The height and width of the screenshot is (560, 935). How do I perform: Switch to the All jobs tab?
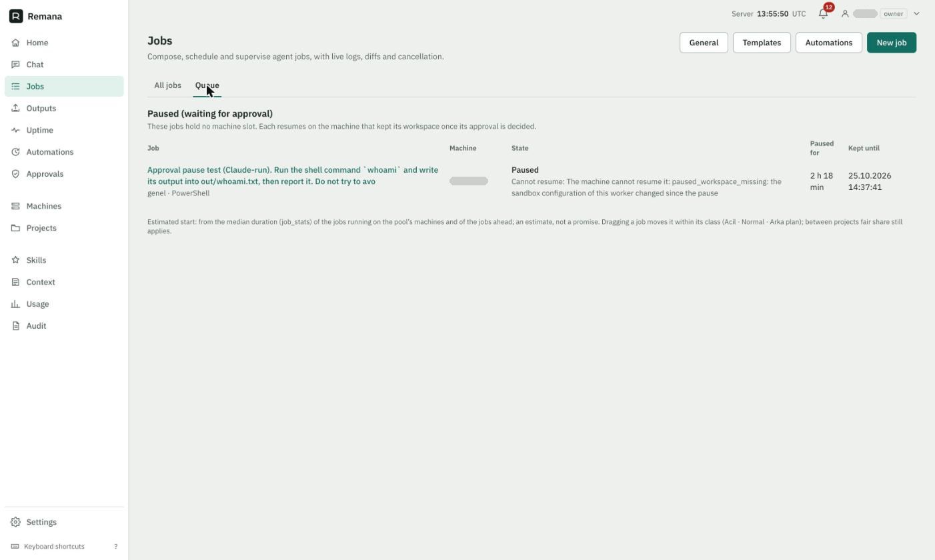click(x=167, y=85)
